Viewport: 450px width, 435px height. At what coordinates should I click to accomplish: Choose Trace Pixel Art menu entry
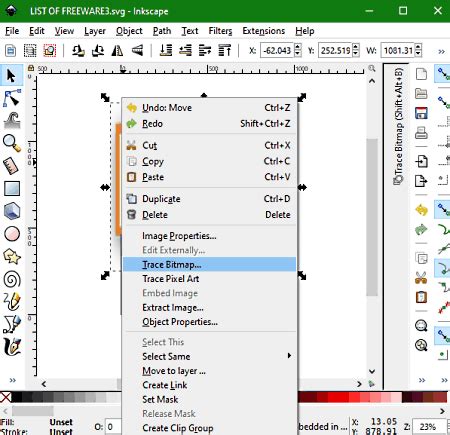tap(209, 279)
